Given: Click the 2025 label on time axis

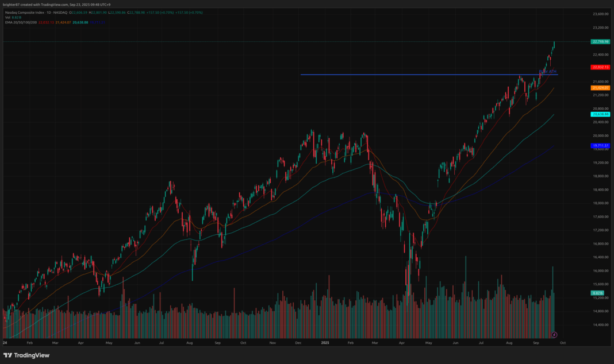Looking at the screenshot, I should tap(324, 343).
